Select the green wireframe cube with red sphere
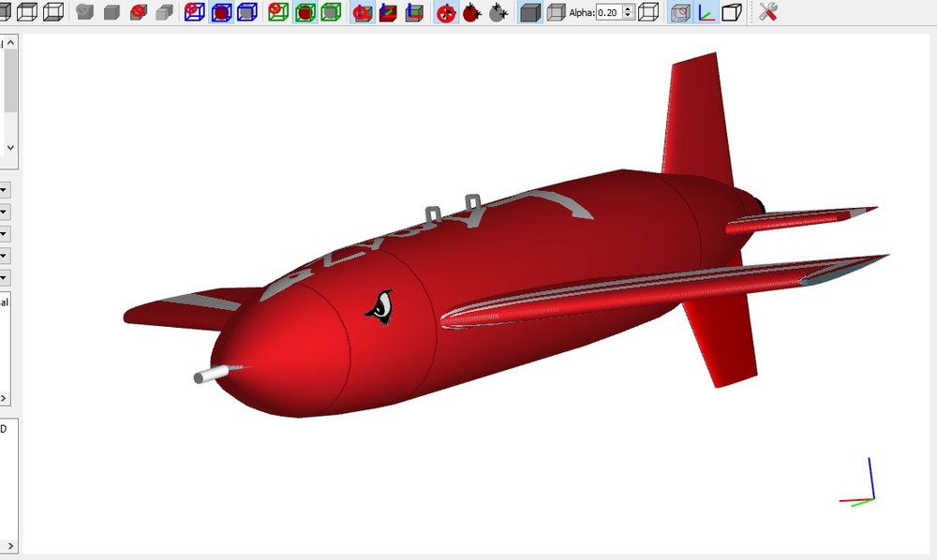937x560 pixels. [x=305, y=12]
